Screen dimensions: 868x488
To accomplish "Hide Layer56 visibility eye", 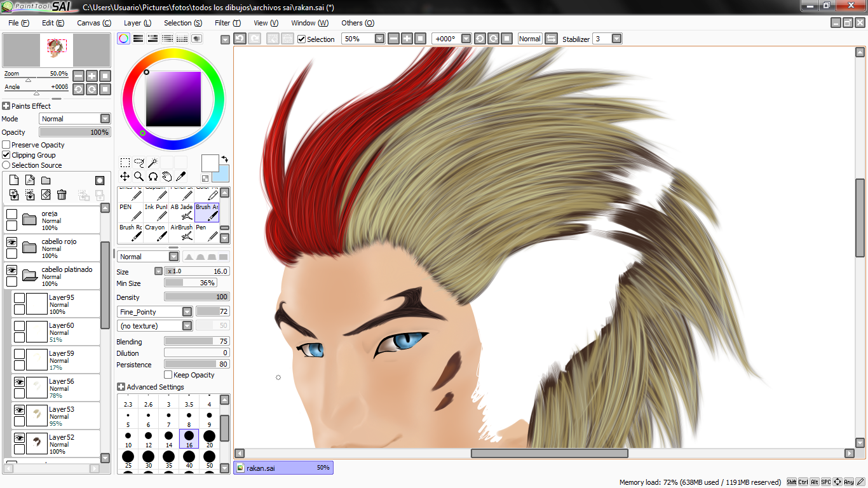I will pos(20,382).
